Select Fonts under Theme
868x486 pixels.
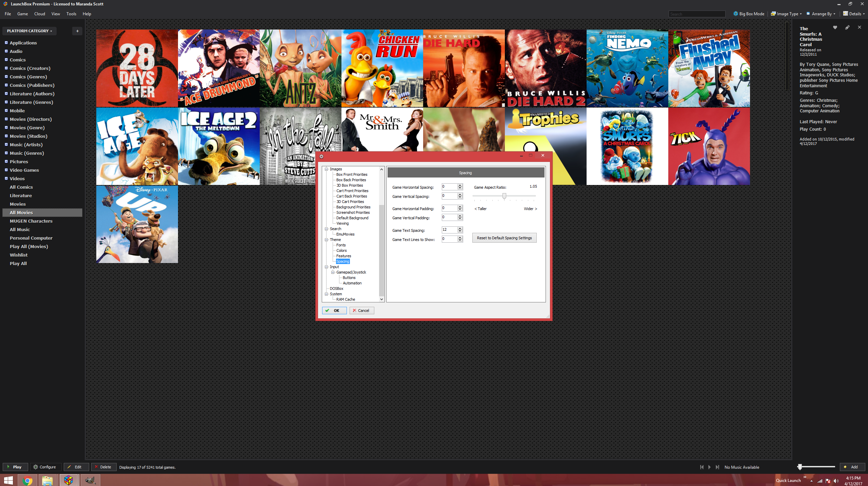[341, 245]
